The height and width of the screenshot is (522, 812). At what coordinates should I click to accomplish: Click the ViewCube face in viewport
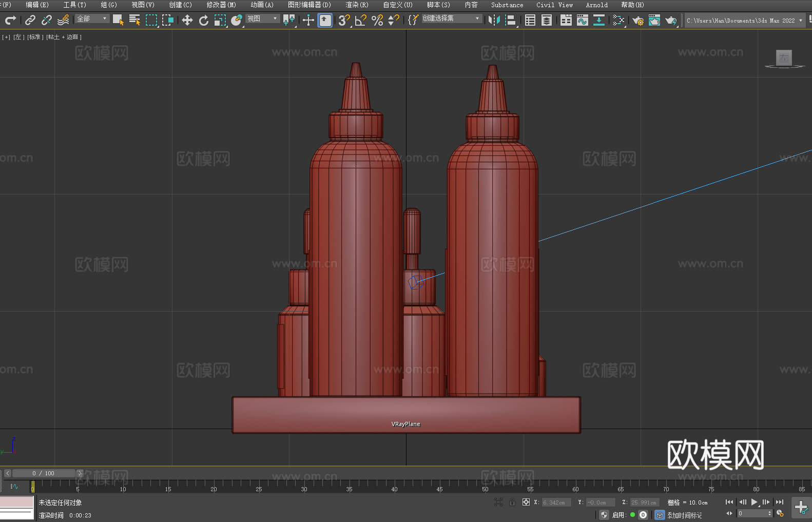[x=784, y=57]
